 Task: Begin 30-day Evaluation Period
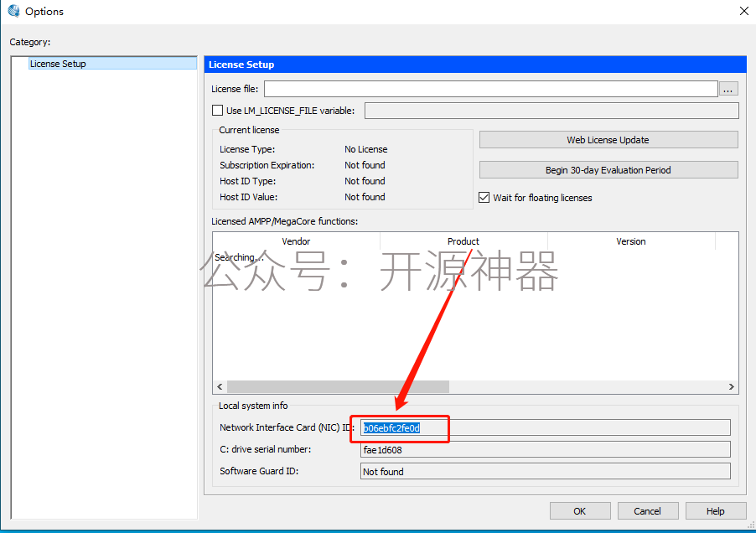pyautogui.click(x=608, y=170)
